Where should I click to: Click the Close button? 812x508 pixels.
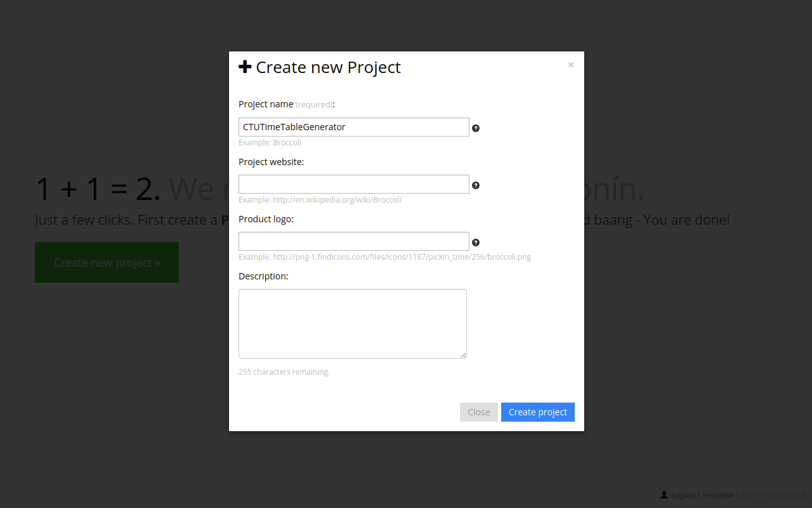(x=479, y=412)
